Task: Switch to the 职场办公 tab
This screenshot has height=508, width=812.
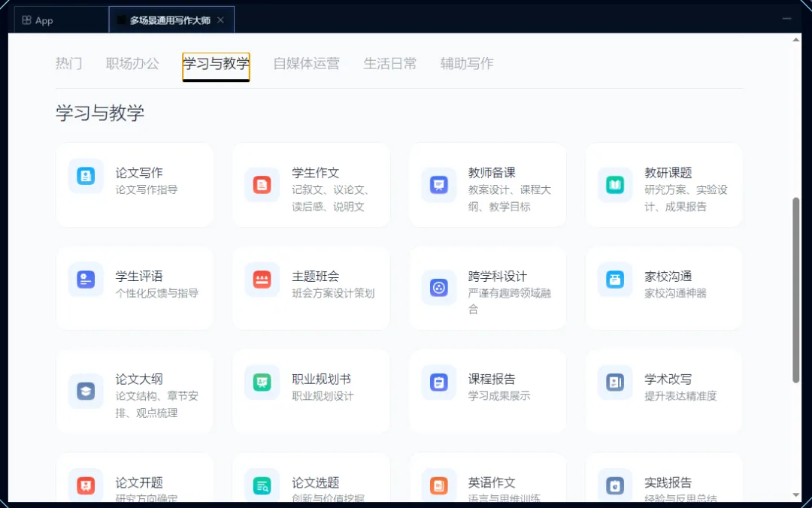Action: tap(132, 64)
